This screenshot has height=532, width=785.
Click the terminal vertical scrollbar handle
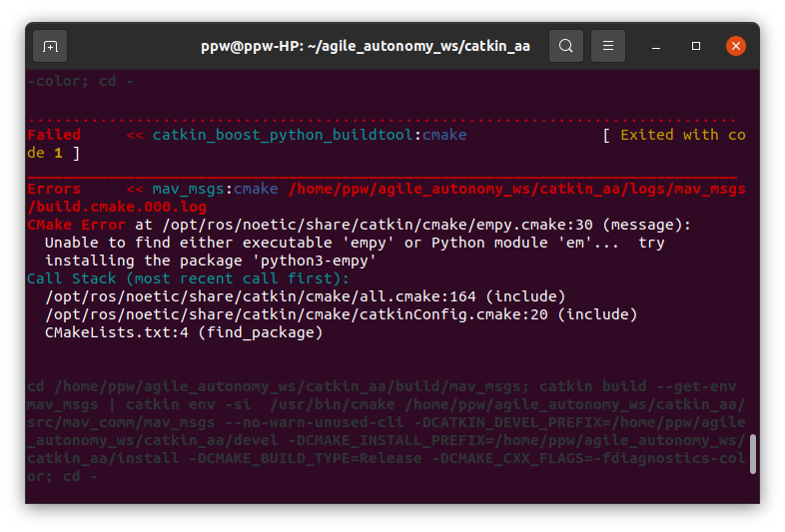752,454
